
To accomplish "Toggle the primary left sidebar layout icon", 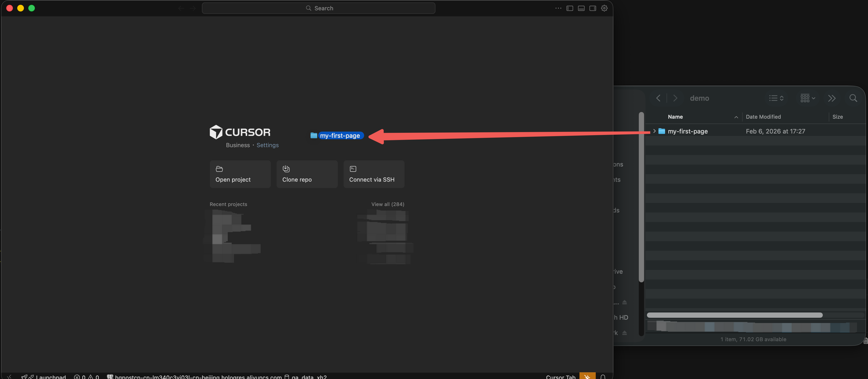I will pos(569,8).
